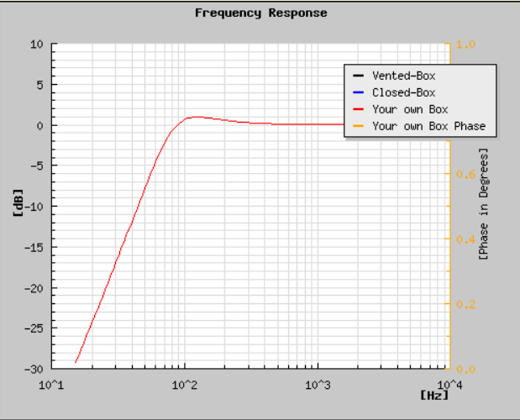Click the orange Box Phase color marker
Viewport: 520px width, 420px height.
tap(359, 126)
